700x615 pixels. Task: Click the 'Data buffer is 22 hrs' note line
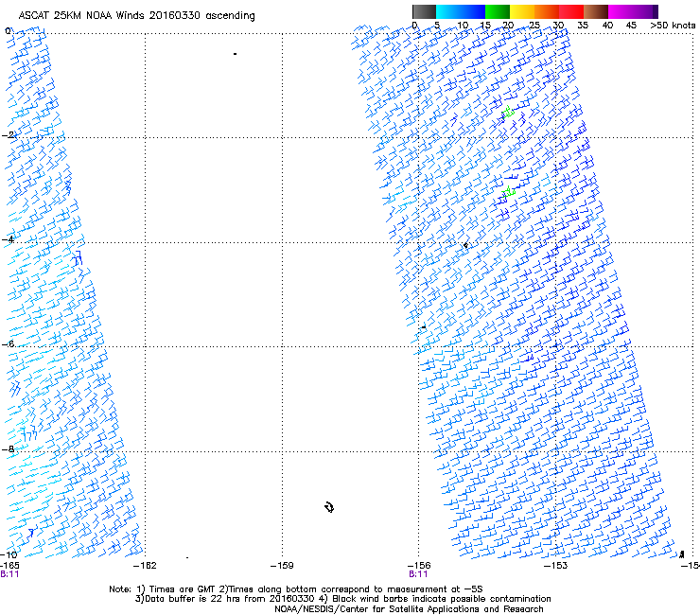pos(342,599)
